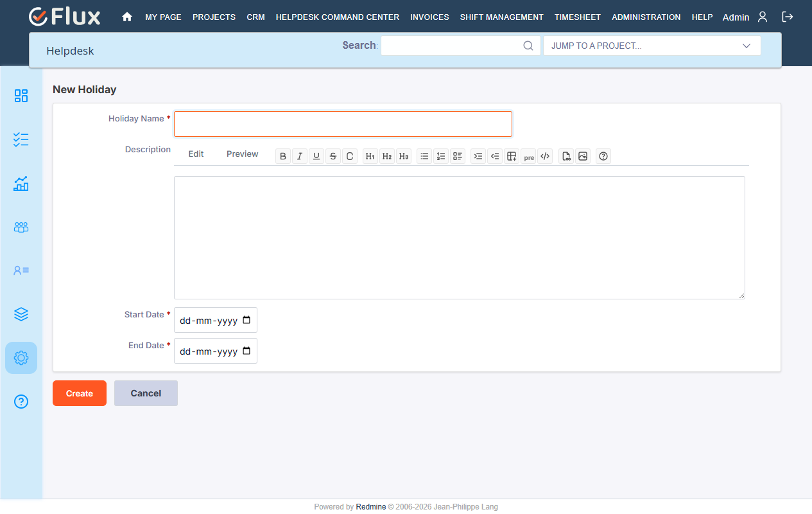The height and width of the screenshot is (514, 812).
Task: Focus the Search input box
Action: (461, 46)
